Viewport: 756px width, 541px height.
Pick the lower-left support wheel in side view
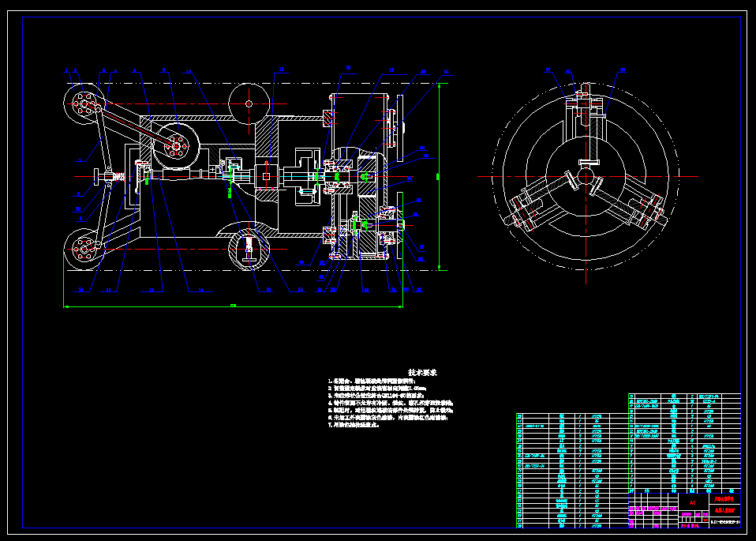[84, 250]
